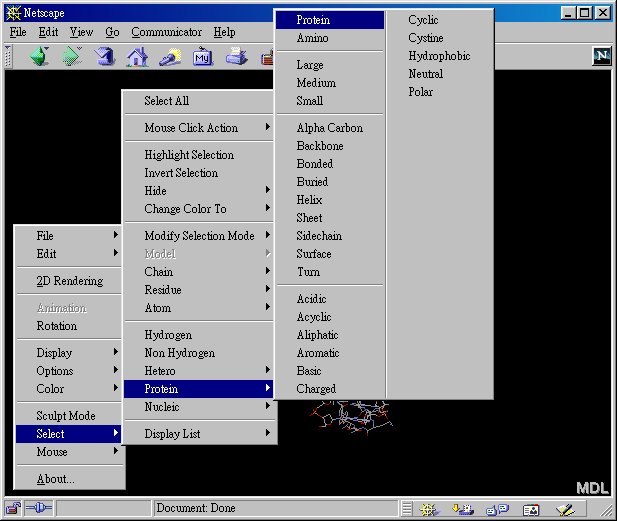
Task: Select Aromatic option
Action: click(x=330, y=353)
